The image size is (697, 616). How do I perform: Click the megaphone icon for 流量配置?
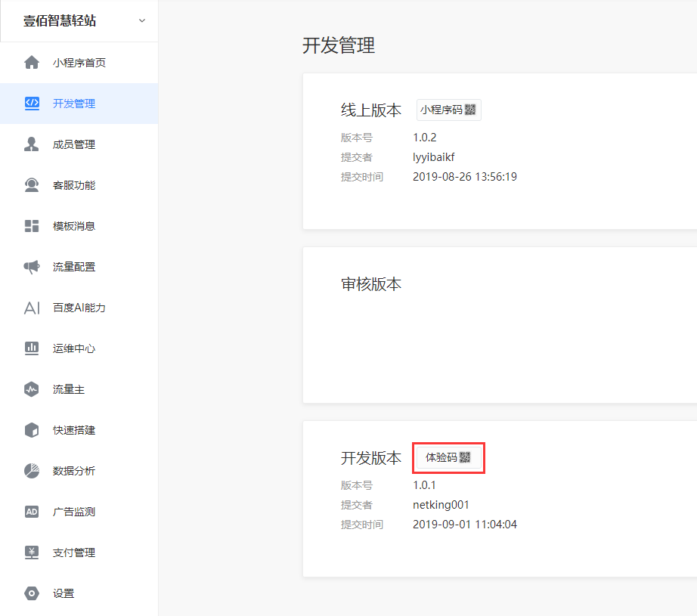[32, 267]
